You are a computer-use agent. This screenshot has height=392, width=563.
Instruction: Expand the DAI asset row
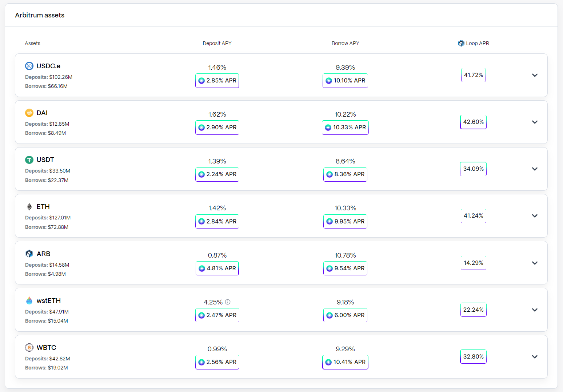point(535,122)
